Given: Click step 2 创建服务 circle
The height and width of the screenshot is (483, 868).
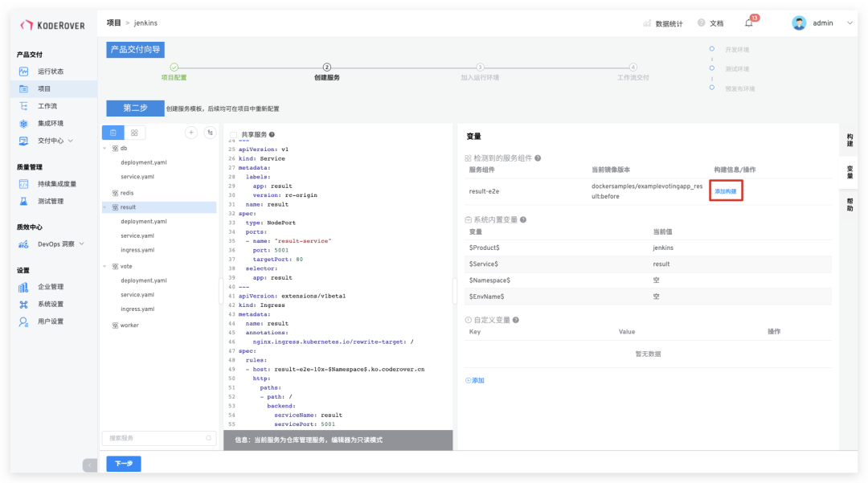Looking at the screenshot, I should coord(326,67).
